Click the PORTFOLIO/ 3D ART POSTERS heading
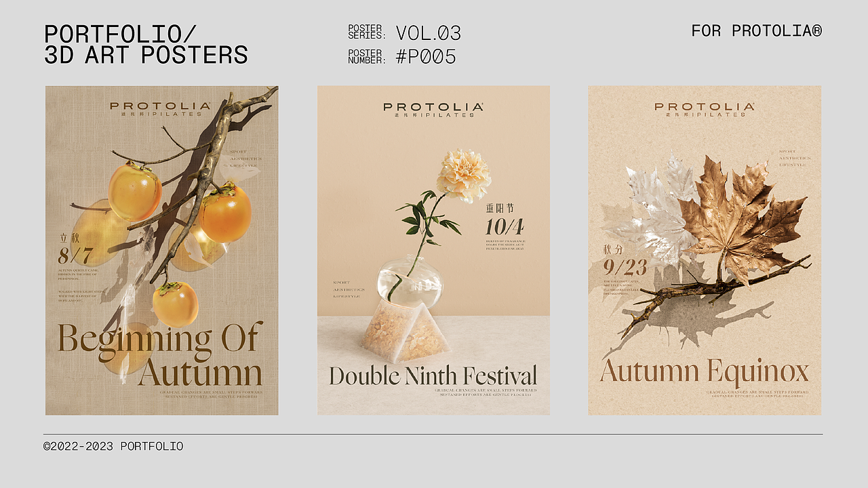 146,44
